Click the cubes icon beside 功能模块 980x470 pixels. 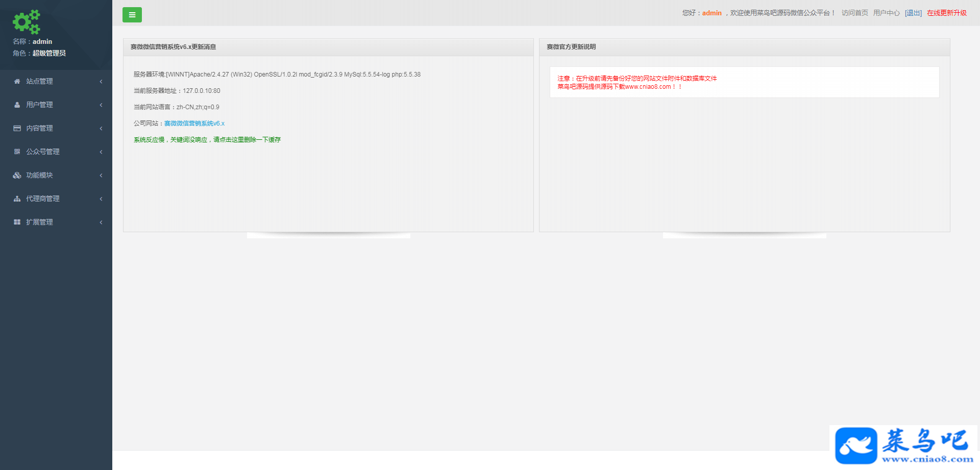point(17,175)
